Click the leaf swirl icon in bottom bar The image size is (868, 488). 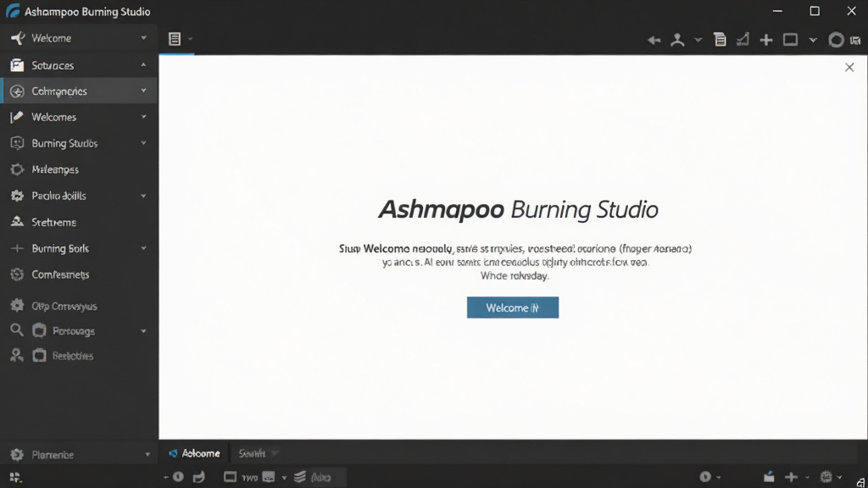click(198, 477)
